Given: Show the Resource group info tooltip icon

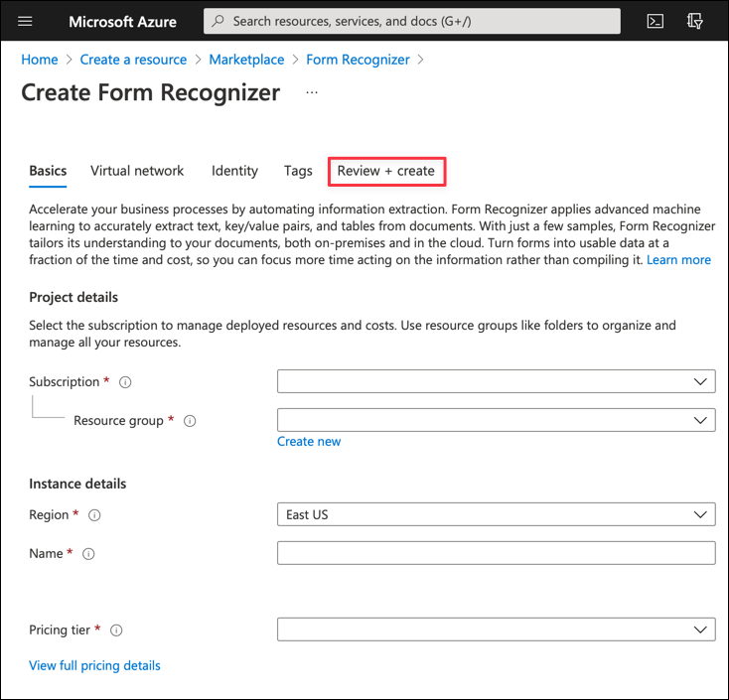Looking at the screenshot, I should [190, 421].
